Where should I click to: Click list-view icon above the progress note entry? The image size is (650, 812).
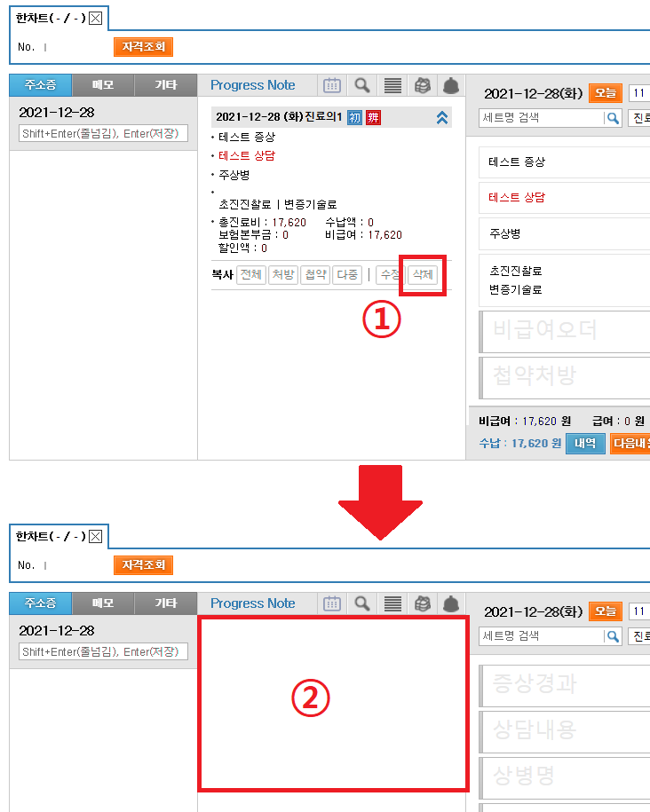point(392,85)
